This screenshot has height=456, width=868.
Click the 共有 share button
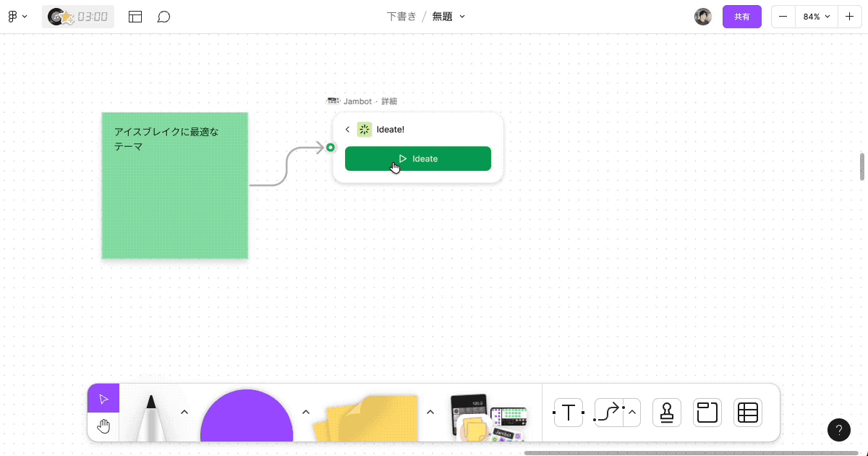coord(742,16)
